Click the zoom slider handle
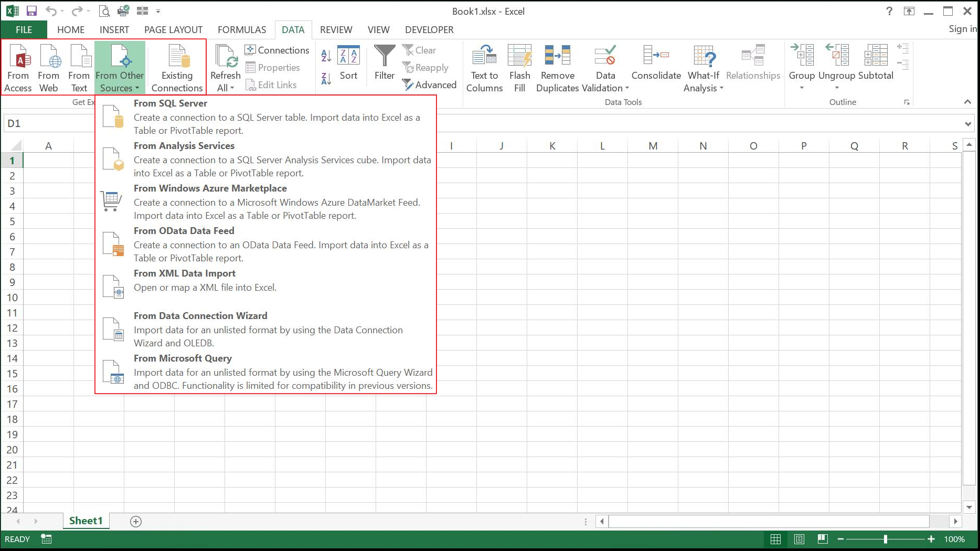The height and width of the screenshot is (551, 980). (x=886, y=539)
